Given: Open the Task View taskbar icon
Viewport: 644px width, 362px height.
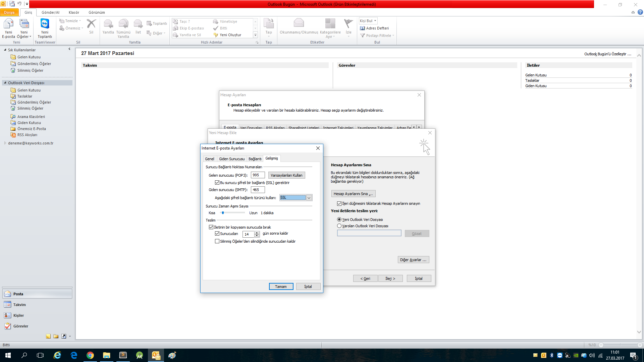Looking at the screenshot, I should pyautogui.click(x=40, y=355).
